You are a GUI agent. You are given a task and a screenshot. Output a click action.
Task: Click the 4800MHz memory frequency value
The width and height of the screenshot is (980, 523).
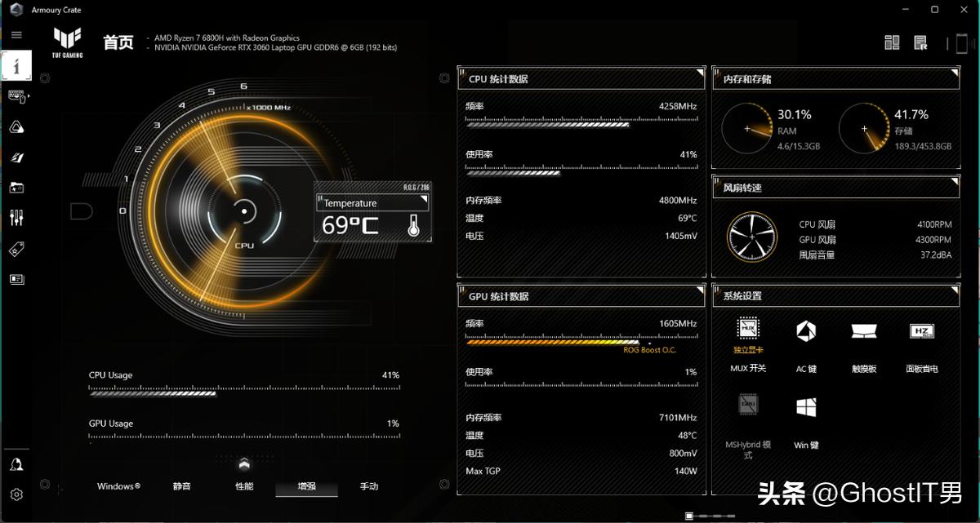pyautogui.click(x=678, y=200)
